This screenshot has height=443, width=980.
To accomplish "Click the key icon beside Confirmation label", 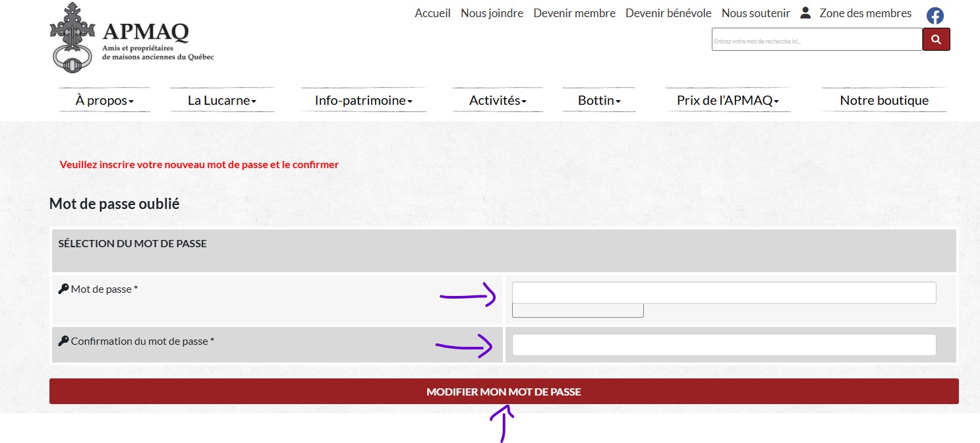I will pyautogui.click(x=63, y=341).
